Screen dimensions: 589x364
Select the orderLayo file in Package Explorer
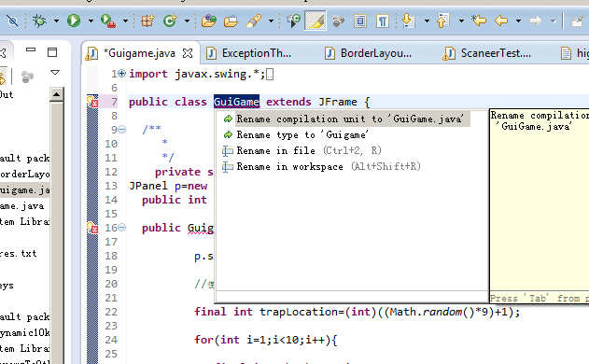25,174
